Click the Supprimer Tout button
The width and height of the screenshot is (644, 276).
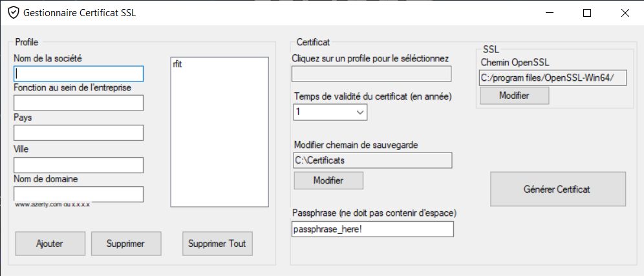coord(217,244)
